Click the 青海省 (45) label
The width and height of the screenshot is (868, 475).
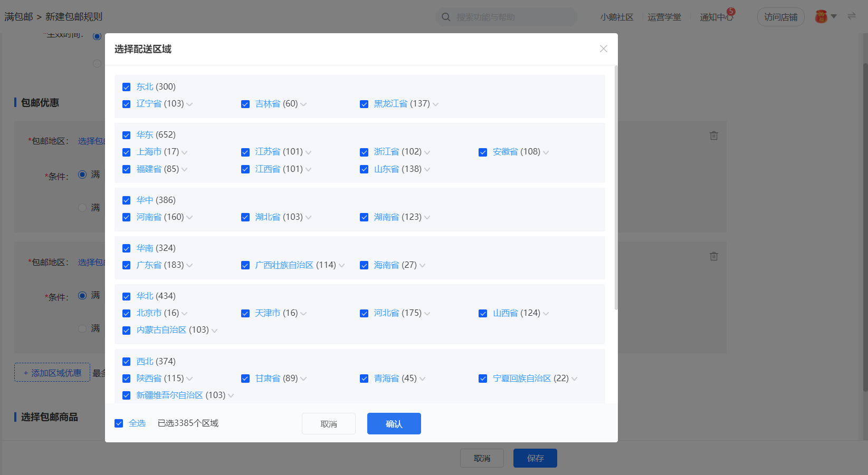click(395, 378)
